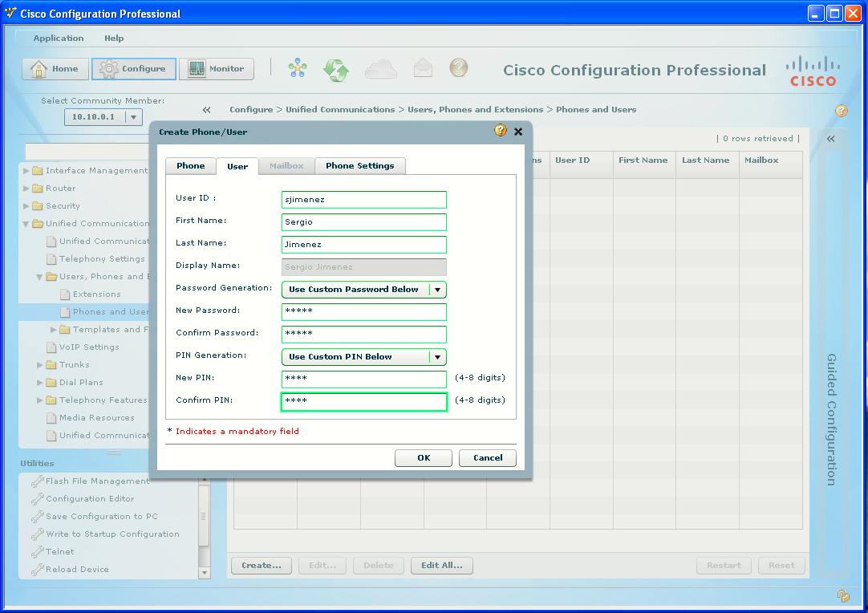This screenshot has height=613, width=868.
Task: Expand the Templates and Firmware node
Action: click(x=53, y=330)
